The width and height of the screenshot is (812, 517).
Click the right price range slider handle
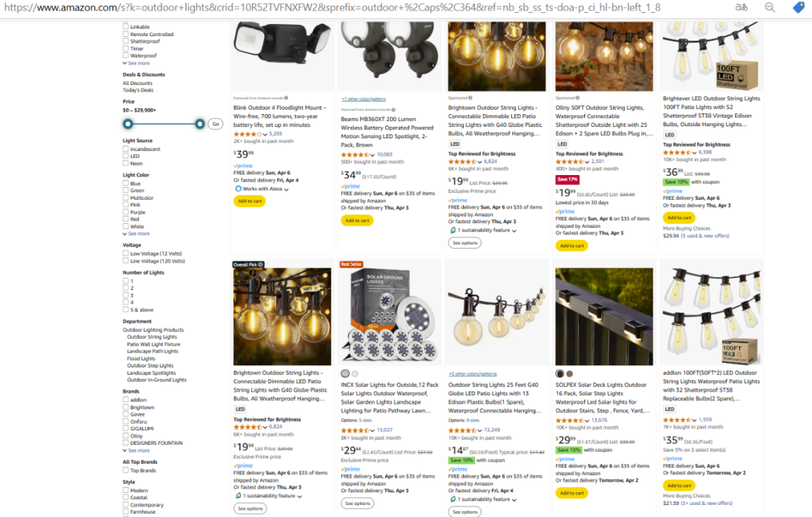(199, 124)
